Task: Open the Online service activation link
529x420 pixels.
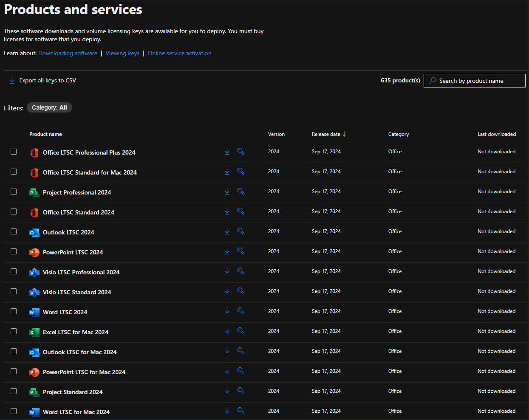Action: 179,53
